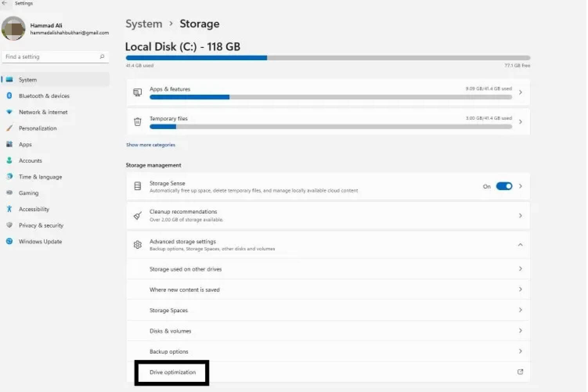The width and height of the screenshot is (588, 392).
Task: Open Storage used on other drives
Action: click(328, 269)
